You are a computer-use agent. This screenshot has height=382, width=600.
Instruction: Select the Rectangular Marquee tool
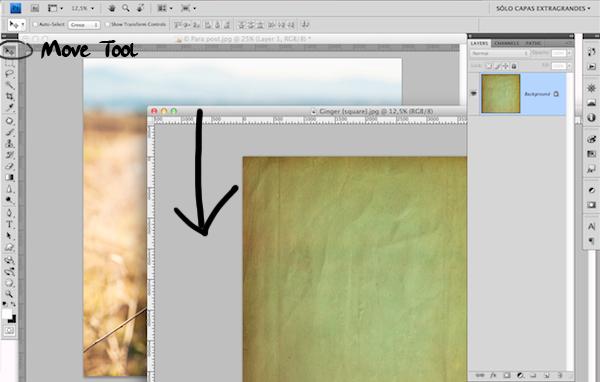(10, 63)
